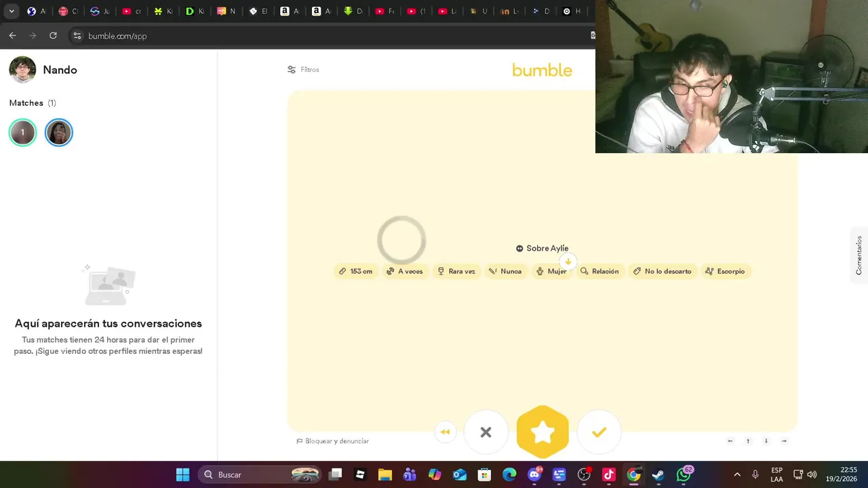Screen dimensions: 868x488
Task: Open File Explorer from the taskbar
Action: [385, 474]
